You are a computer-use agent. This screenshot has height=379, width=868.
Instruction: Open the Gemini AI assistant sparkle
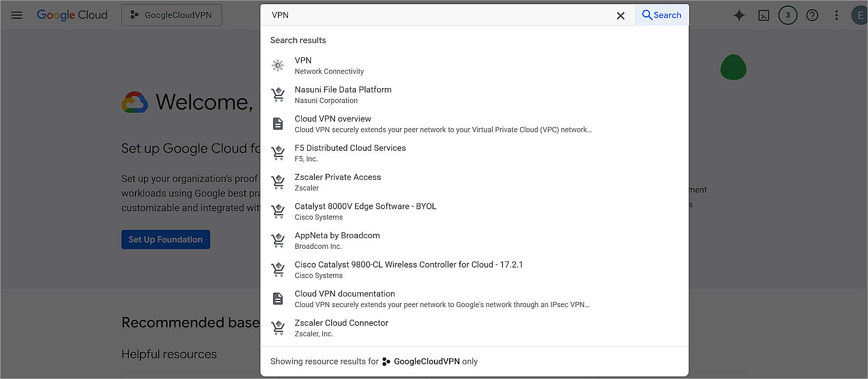tap(739, 15)
